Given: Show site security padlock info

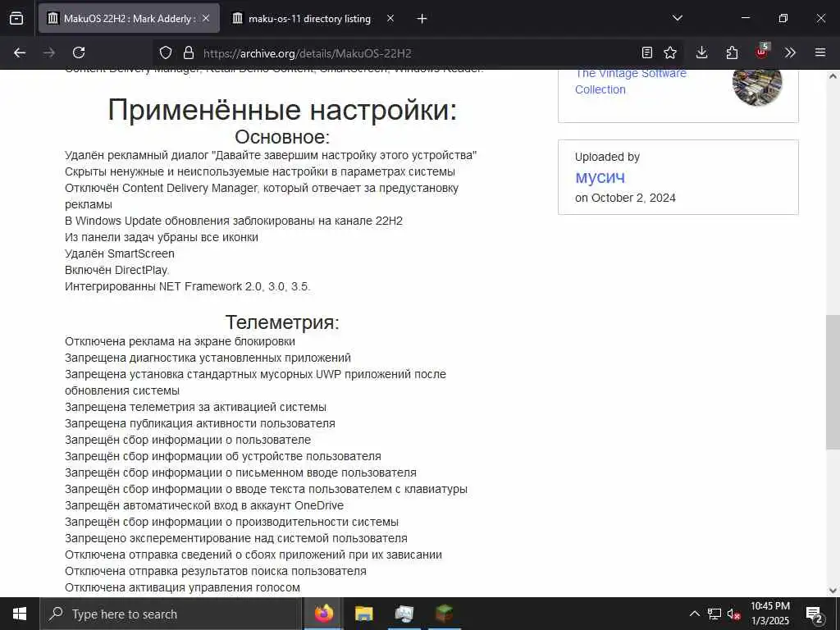Looking at the screenshot, I should 188,52.
